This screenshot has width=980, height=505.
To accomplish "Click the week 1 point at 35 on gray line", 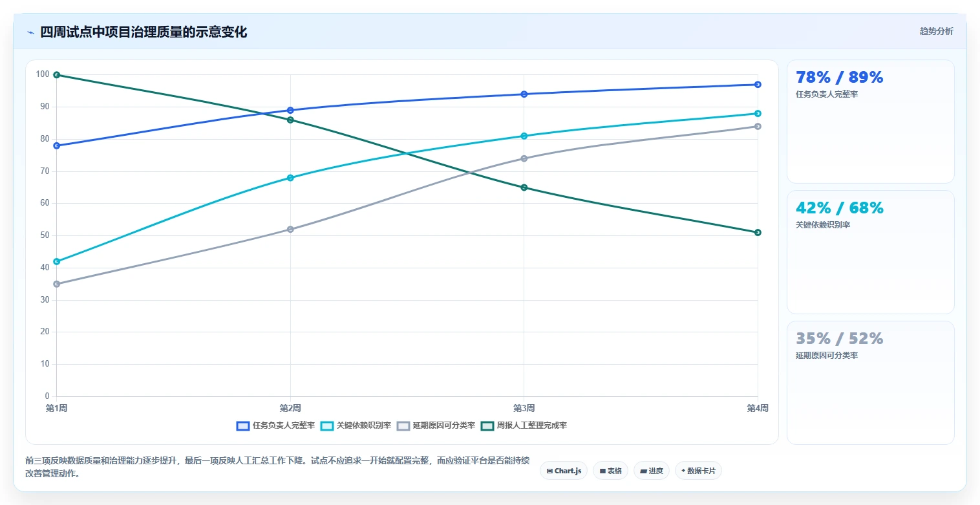I will click(x=57, y=284).
